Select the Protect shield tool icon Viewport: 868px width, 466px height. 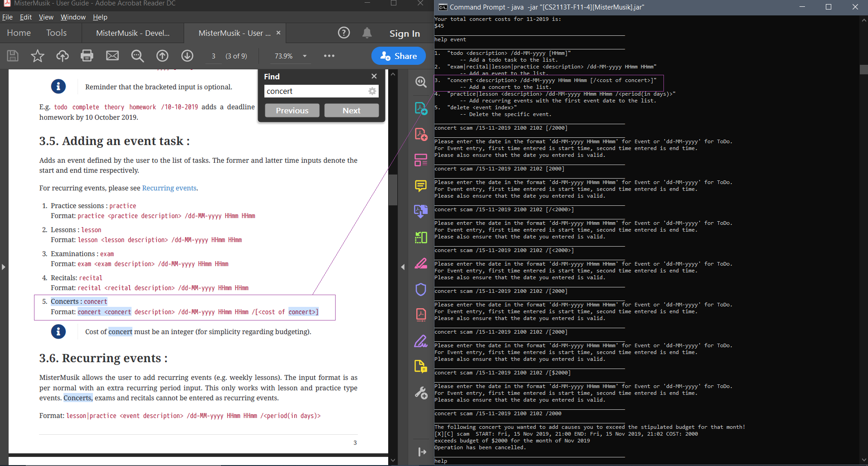pos(421,289)
